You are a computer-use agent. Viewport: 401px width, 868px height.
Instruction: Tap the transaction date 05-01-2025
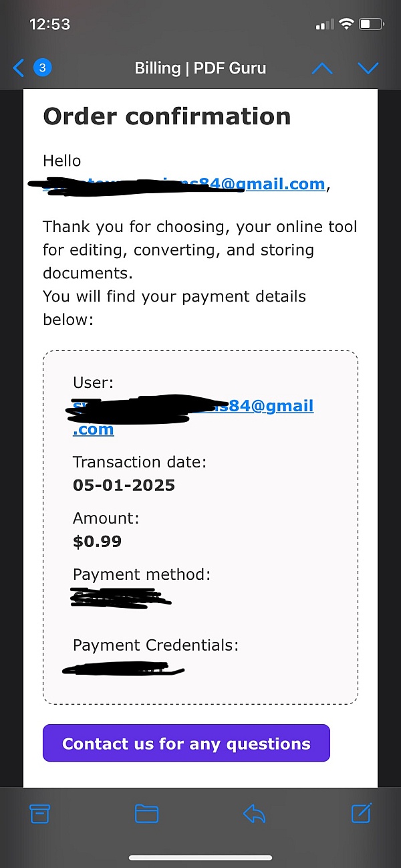(124, 485)
